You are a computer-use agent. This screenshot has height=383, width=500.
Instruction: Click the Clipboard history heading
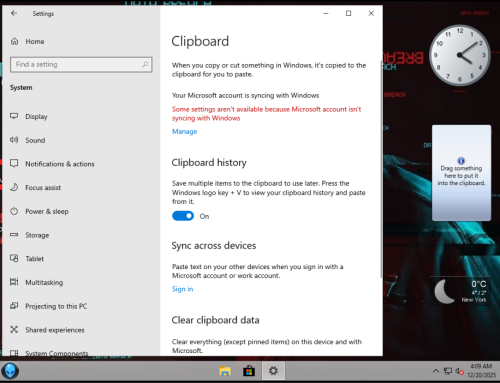(x=209, y=162)
